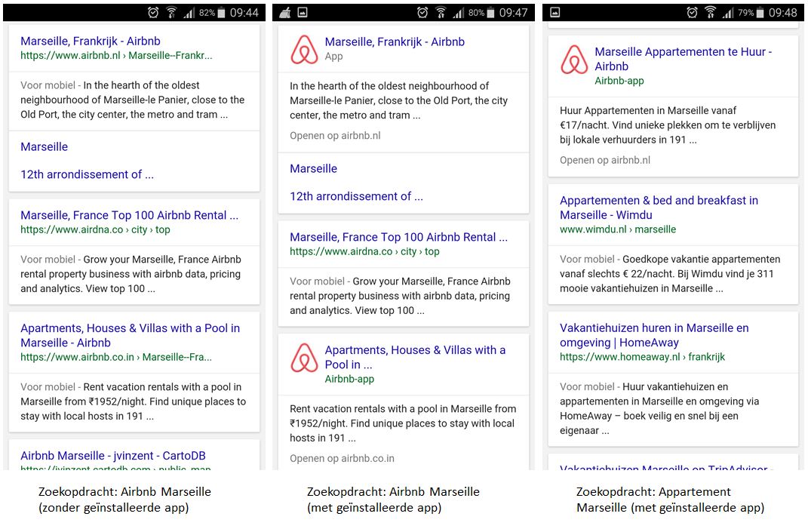The image size is (808, 532).
Task: Open Top 100 Airbnb Rental link in first screenshot
Action: coord(129,215)
